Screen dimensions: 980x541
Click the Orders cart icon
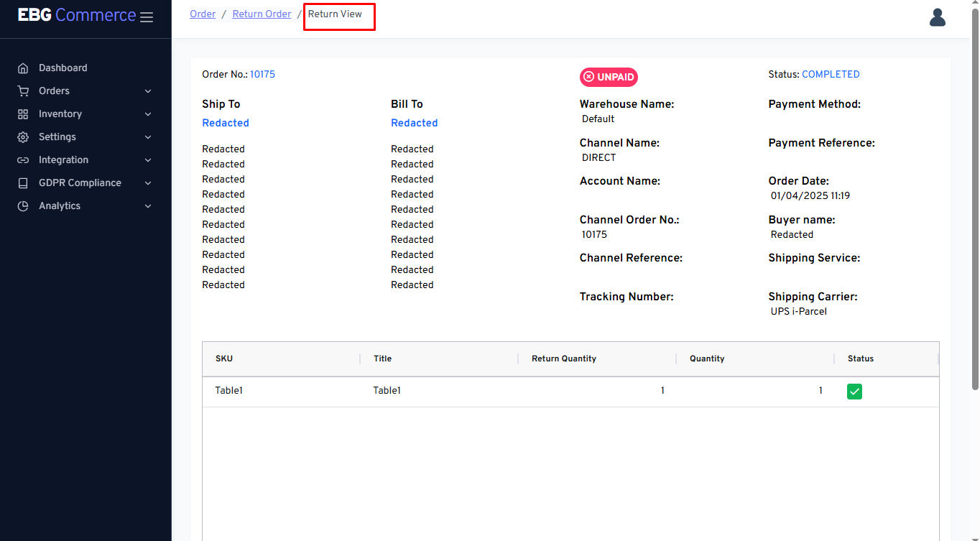(23, 91)
